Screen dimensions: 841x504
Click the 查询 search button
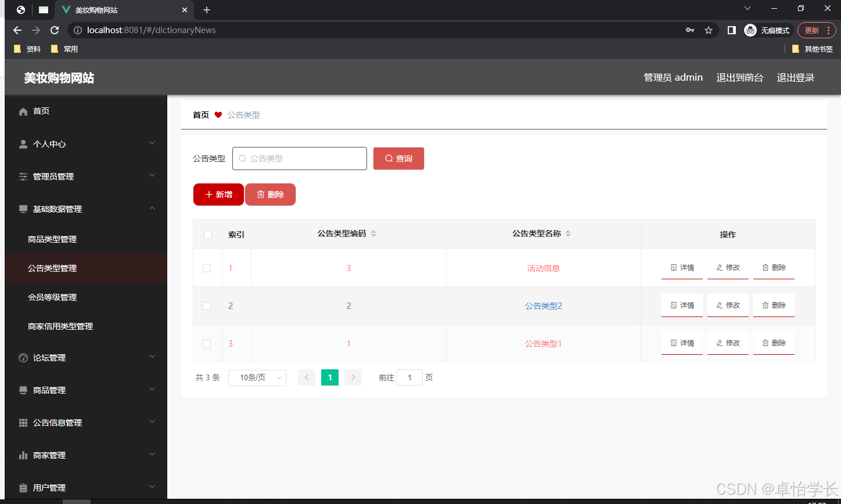pyautogui.click(x=398, y=159)
